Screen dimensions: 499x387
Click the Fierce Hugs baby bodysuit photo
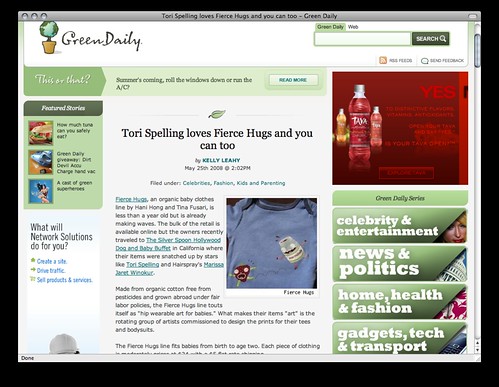272,243
